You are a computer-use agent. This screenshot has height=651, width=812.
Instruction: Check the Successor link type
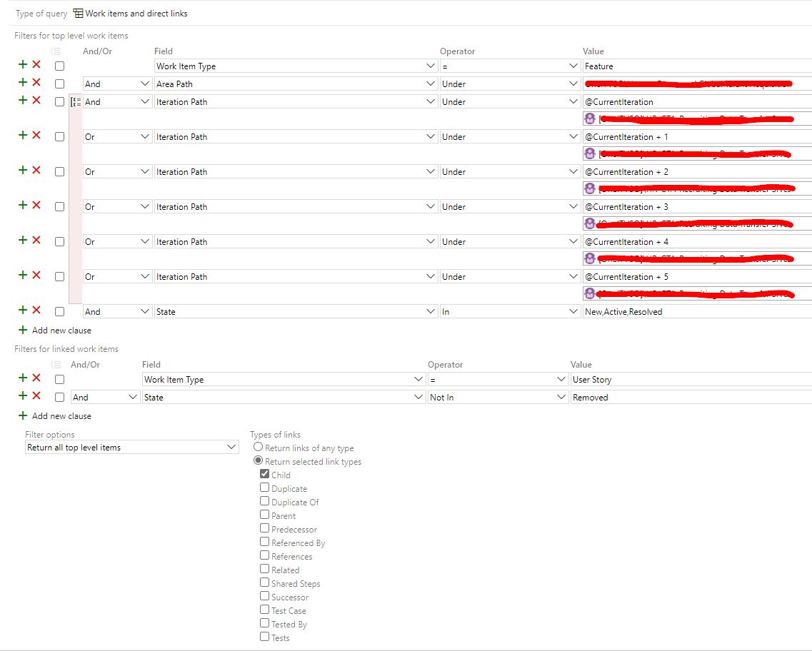(265, 595)
